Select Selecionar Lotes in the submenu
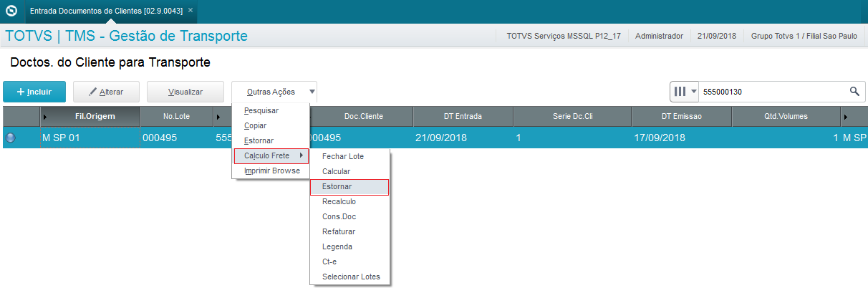This screenshot has height=288, width=868. coord(349,277)
